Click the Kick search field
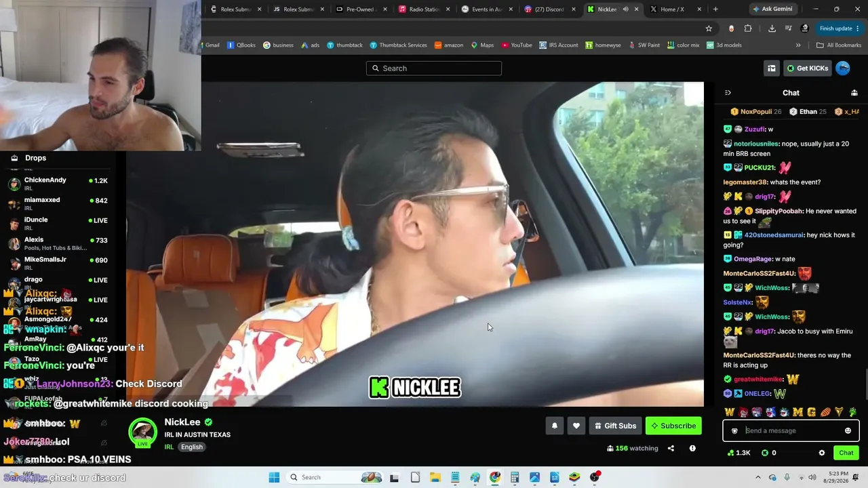The height and width of the screenshot is (488, 868). point(434,68)
